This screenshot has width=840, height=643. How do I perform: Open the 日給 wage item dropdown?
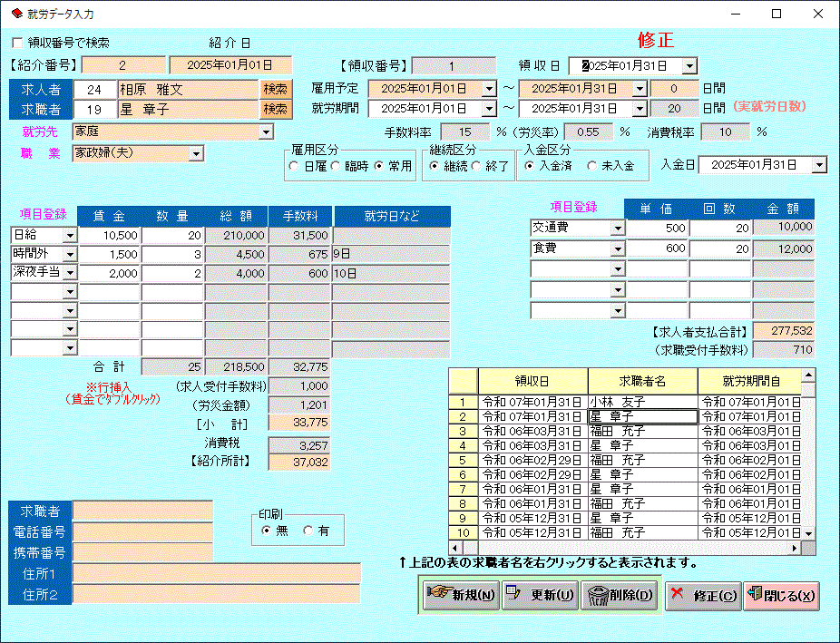tap(70, 236)
